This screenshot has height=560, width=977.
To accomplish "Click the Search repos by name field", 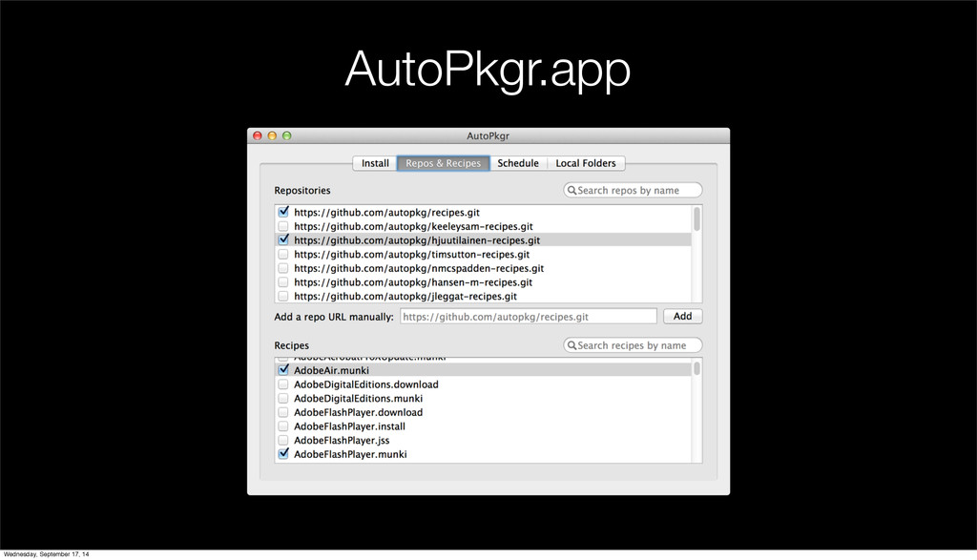I will 633,190.
